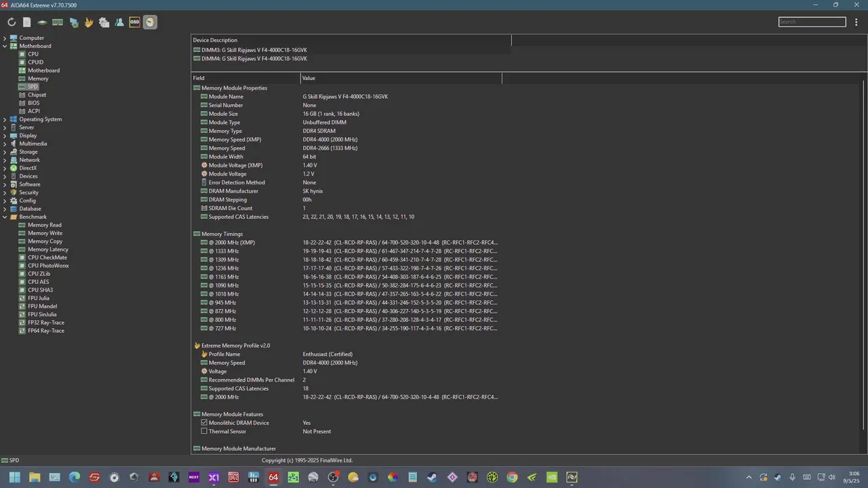Click the Field column header
This screenshot has width=868, height=488.
tap(245, 78)
